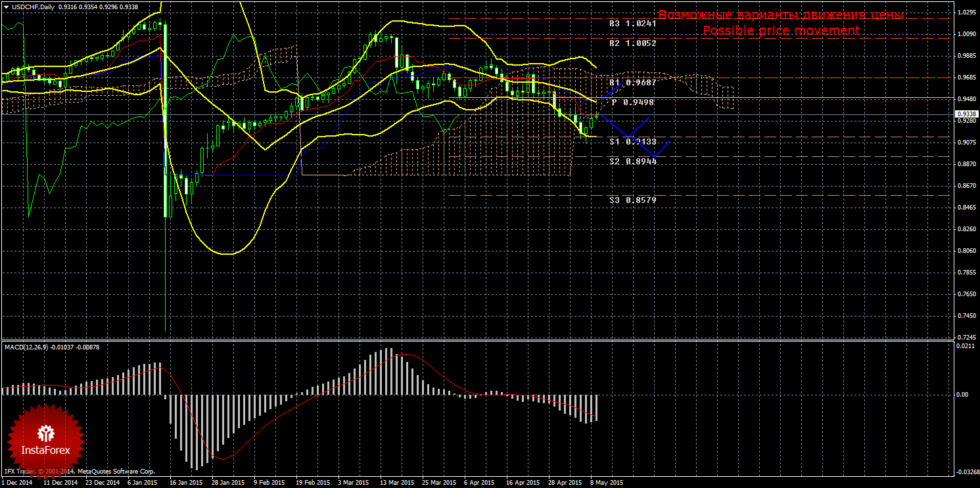
Task: Click the InstaForex gear logo icon
Action: (45, 433)
